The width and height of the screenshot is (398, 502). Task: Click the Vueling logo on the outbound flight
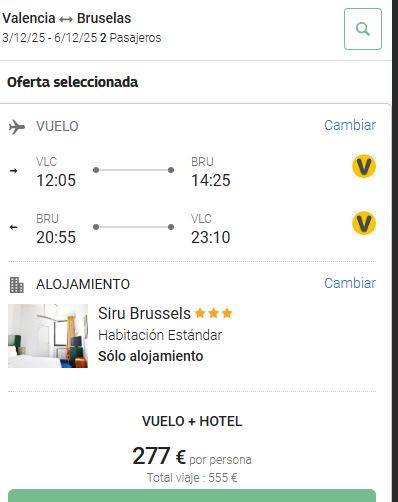[364, 166]
